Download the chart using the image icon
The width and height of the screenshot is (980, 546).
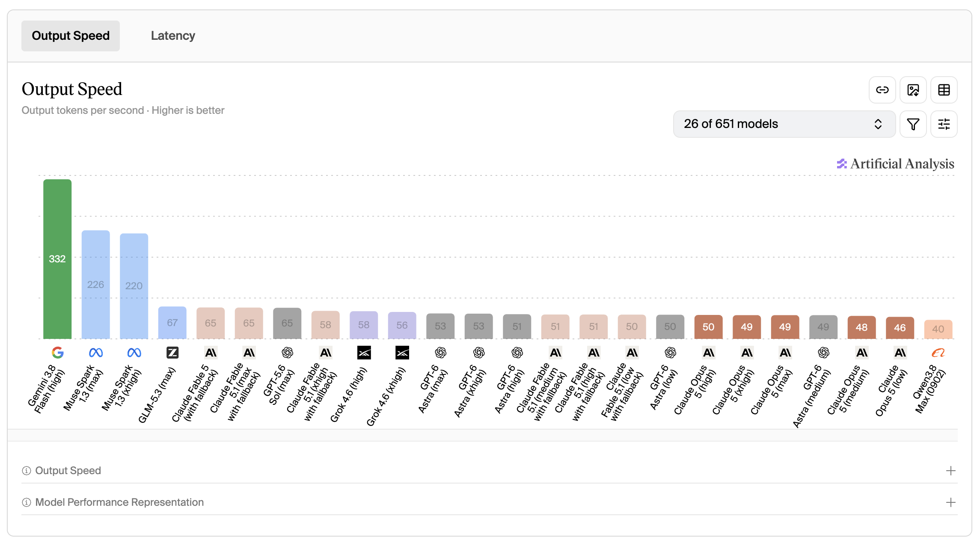913,90
